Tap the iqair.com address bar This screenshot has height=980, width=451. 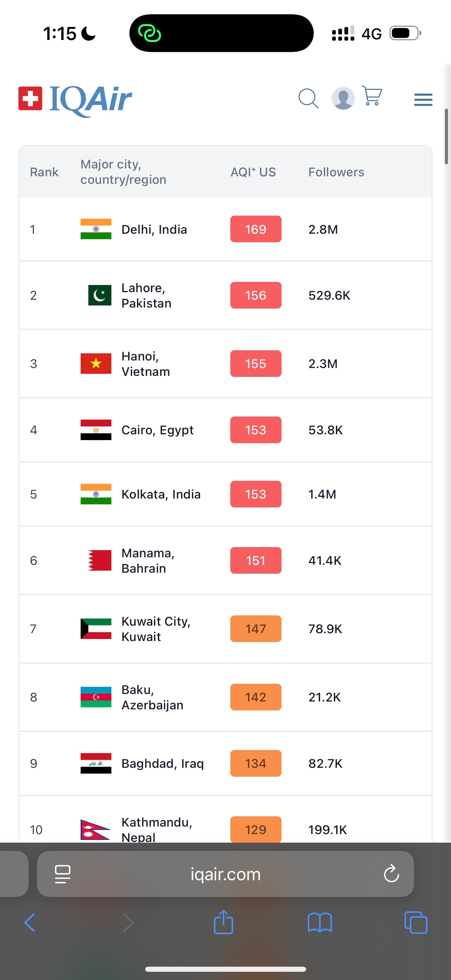coord(225,874)
